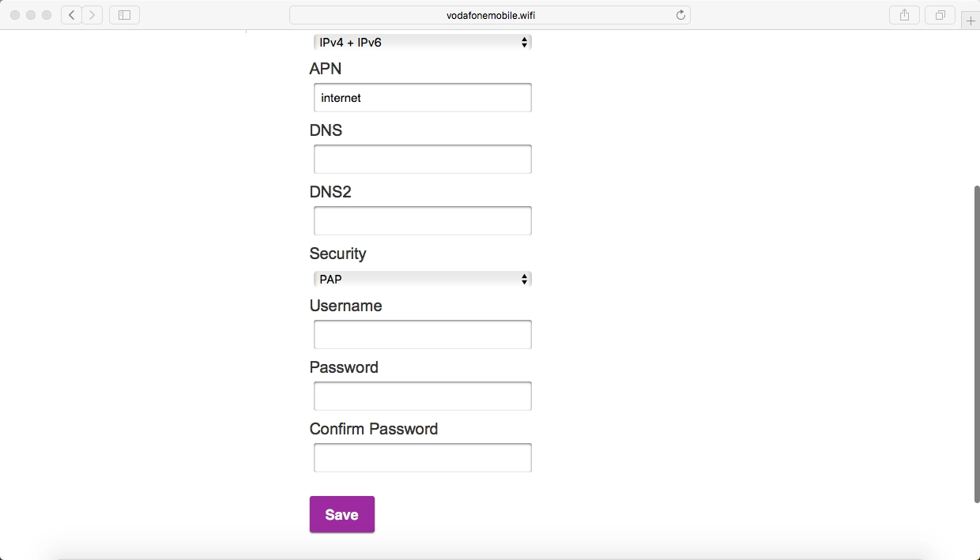Open the Share sheet icon

click(x=904, y=15)
